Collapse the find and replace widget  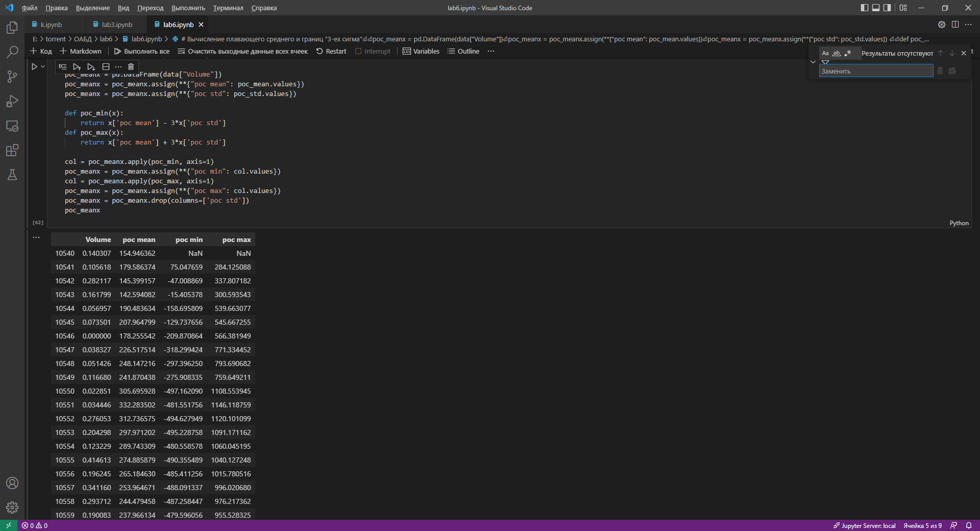coord(813,62)
